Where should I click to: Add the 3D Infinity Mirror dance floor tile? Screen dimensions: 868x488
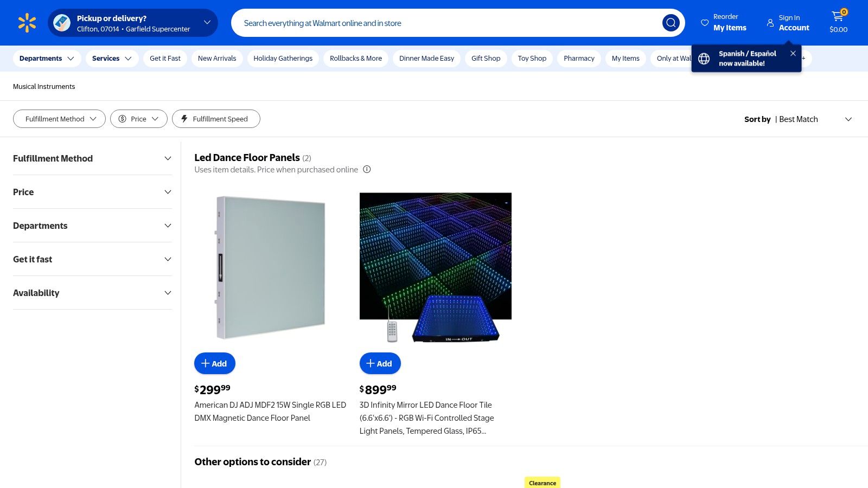coord(380,363)
